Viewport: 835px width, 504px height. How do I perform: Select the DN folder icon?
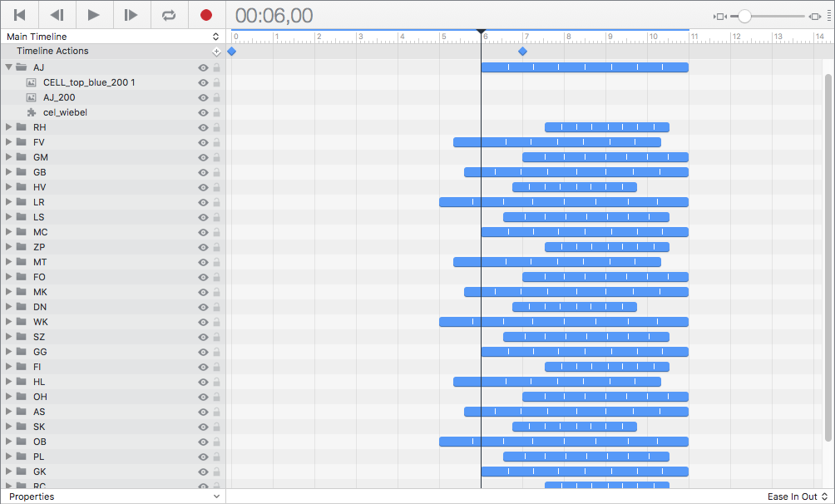tap(22, 306)
